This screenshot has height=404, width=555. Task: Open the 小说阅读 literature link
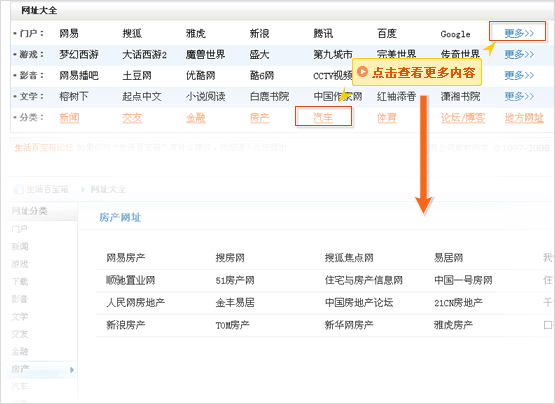[206, 96]
